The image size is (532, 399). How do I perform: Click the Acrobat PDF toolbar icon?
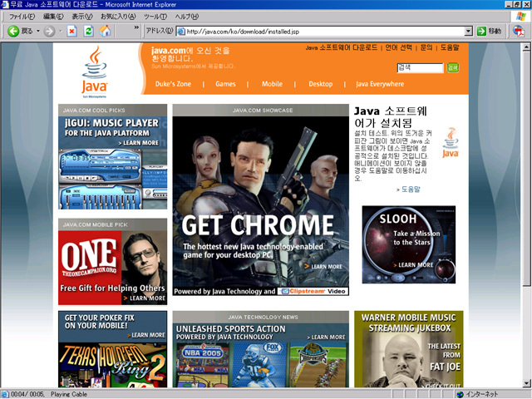518,32
